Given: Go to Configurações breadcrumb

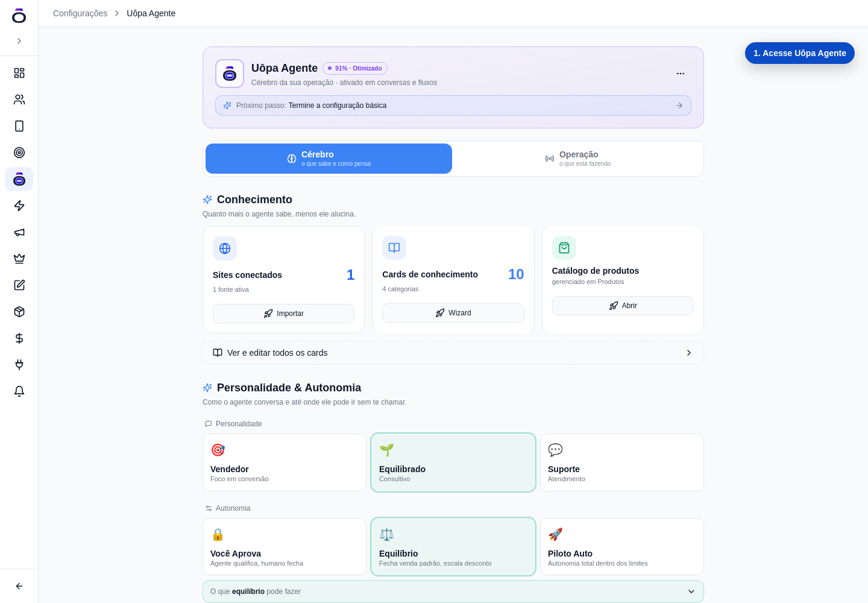Looking at the screenshot, I should point(80,13).
